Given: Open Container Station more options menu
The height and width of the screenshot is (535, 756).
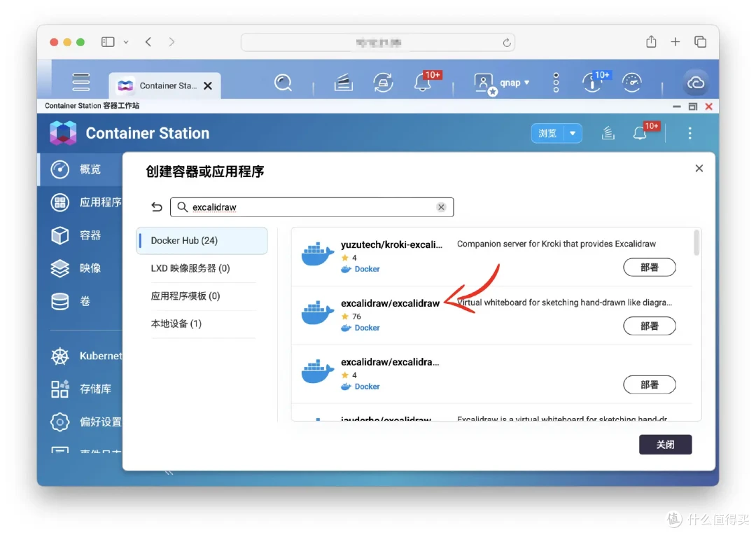Looking at the screenshot, I should pyautogui.click(x=690, y=133).
